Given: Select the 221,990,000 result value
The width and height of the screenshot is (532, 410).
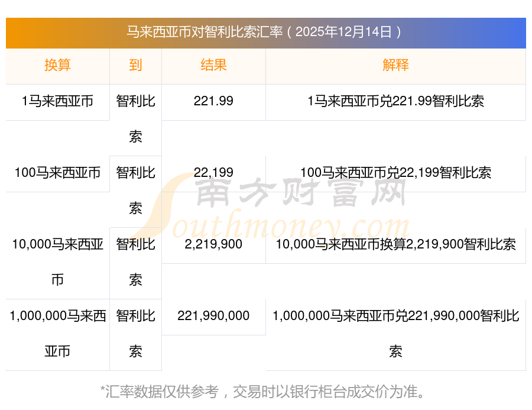Looking at the screenshot, I should [213, 316].
